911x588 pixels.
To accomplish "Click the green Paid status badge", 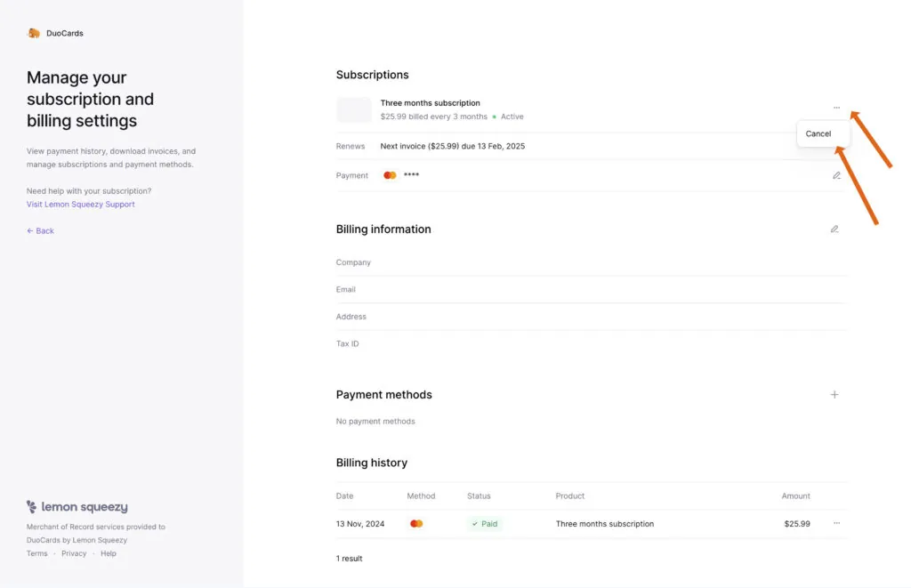I will click(485, 524).
